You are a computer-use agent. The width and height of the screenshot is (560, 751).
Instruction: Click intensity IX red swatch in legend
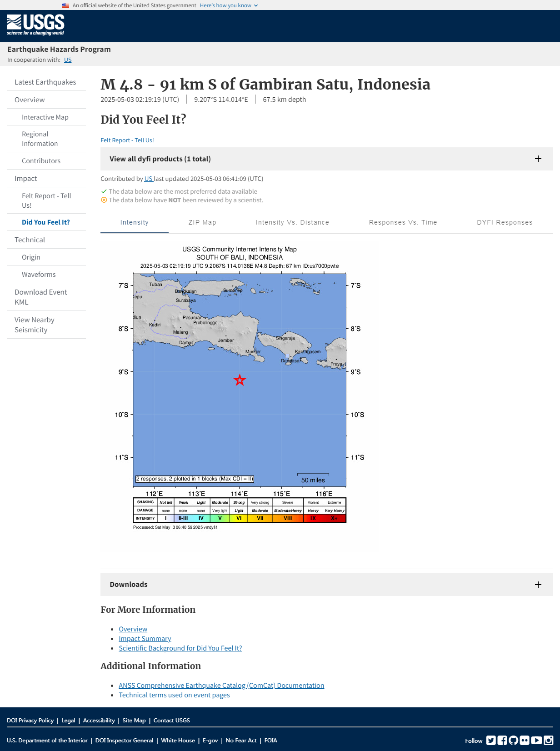point(313,518)
